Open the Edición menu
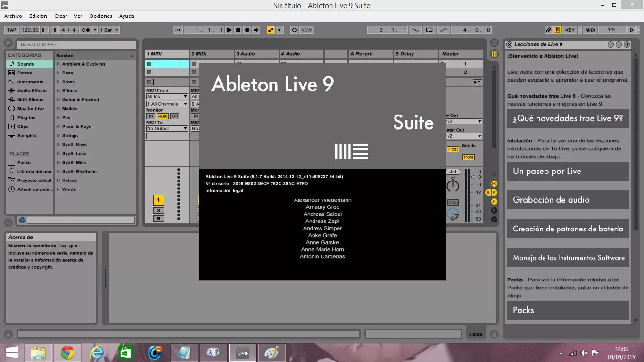 click(38, 16)
